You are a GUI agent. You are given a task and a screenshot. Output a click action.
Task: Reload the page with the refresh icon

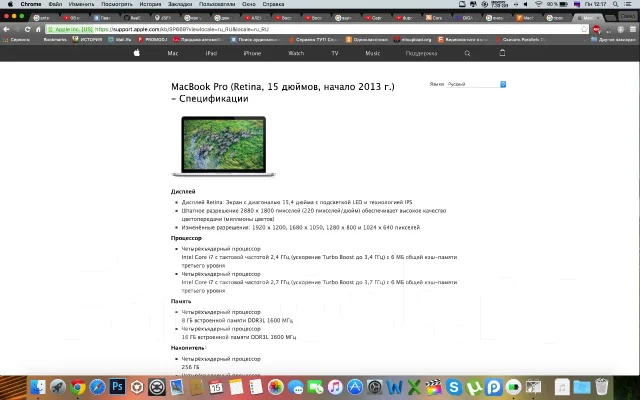27,29
